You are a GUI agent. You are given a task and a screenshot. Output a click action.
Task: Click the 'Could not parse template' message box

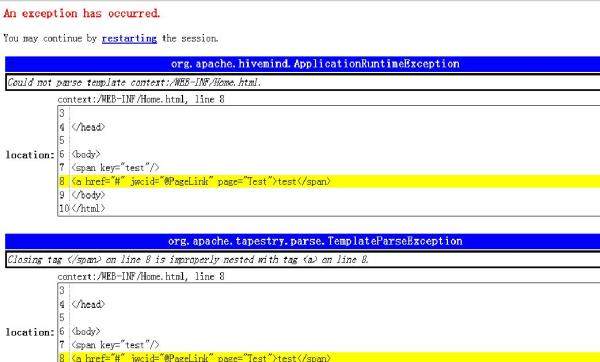coord(302,82)
